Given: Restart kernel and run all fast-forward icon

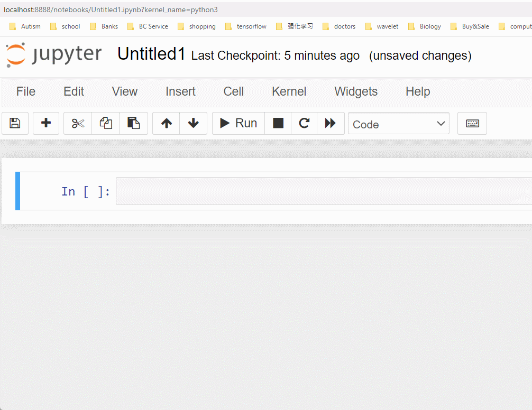Looking at the screenshot, I should [331, 123].
